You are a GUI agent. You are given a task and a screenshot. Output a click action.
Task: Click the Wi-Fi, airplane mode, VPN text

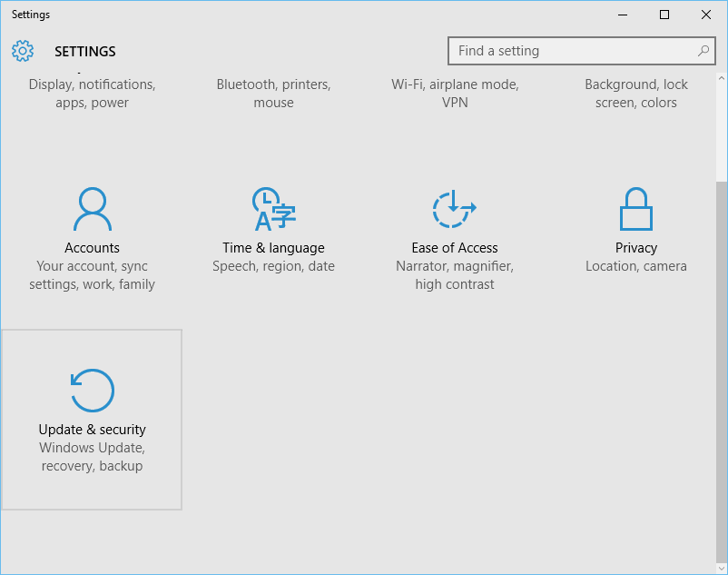(454, 93)
